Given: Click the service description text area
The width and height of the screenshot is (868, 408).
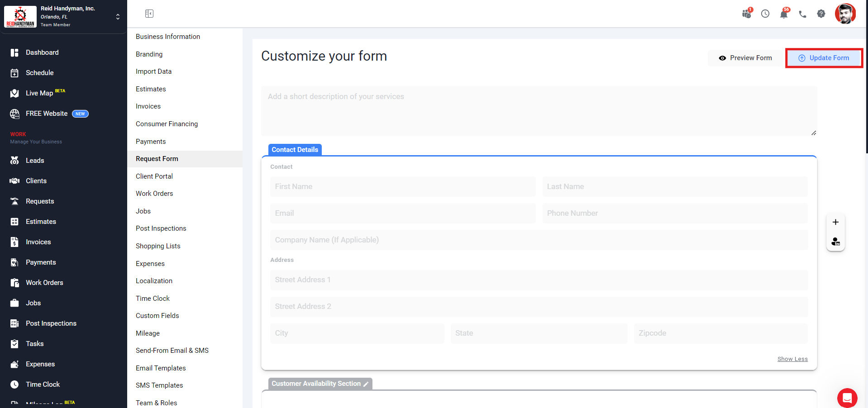Looking at the screenshot, I should point(539,111).
